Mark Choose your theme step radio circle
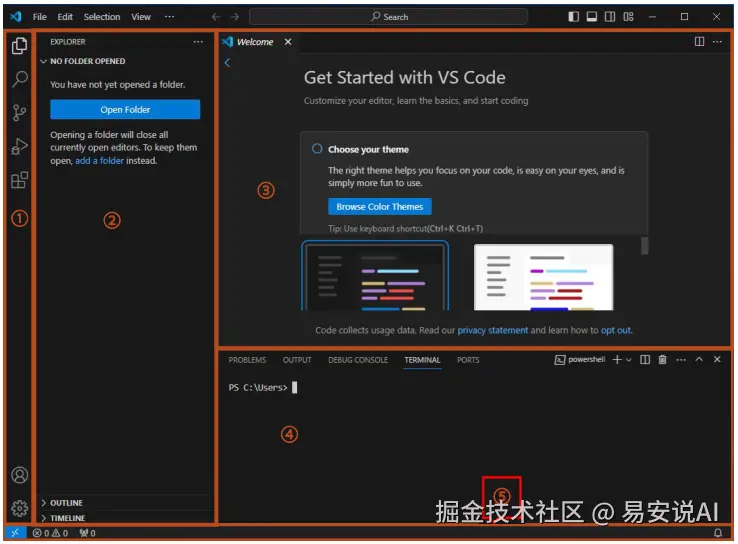This screenshot has width=738, height=544. click(x=317, y=149)
